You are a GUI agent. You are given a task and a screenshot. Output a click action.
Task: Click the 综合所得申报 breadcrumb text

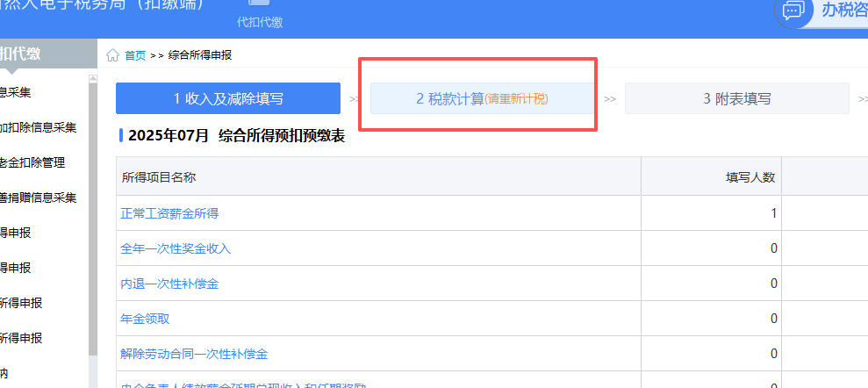(200, 55)
